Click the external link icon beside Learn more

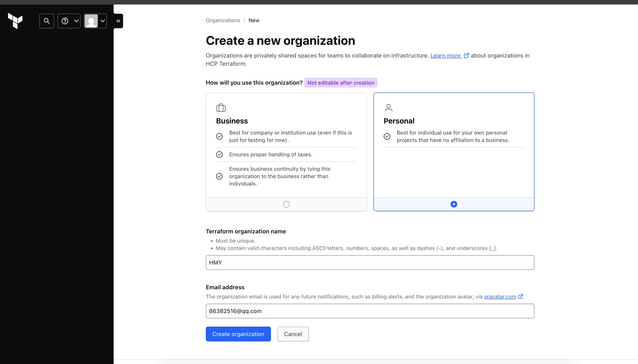466,55
